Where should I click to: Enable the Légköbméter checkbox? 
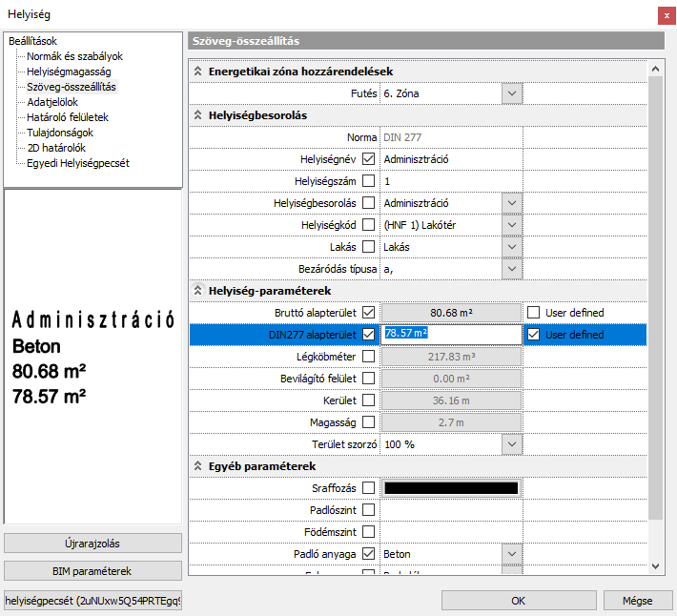[369, 357]
